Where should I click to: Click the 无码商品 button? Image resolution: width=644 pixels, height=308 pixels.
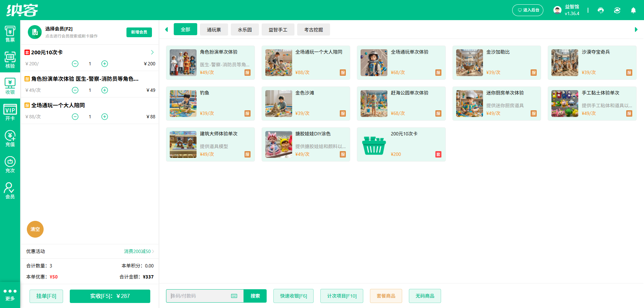click(x=425, y=296)
